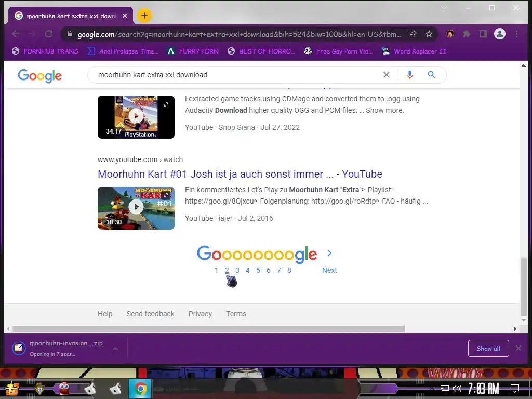Play the 34:17 PlayStation video thumbnail
The width and height of the screenshot is (532, 399).
[x=136, y=117]
